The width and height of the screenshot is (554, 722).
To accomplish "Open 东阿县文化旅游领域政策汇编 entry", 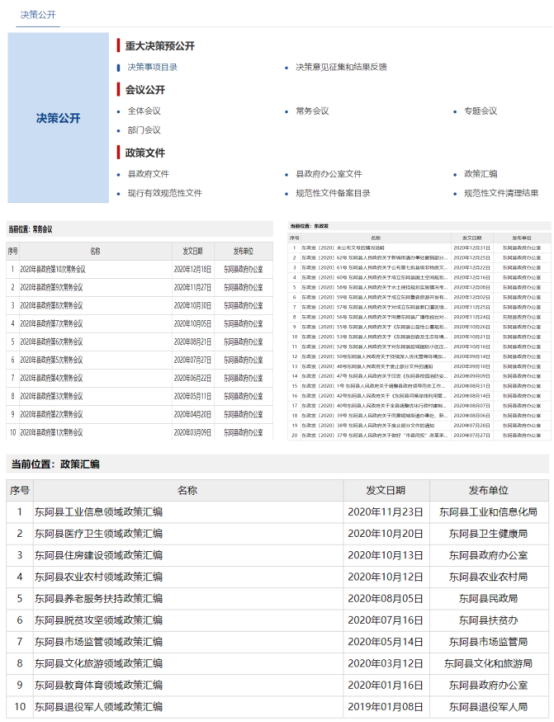I will pos(99,664).
